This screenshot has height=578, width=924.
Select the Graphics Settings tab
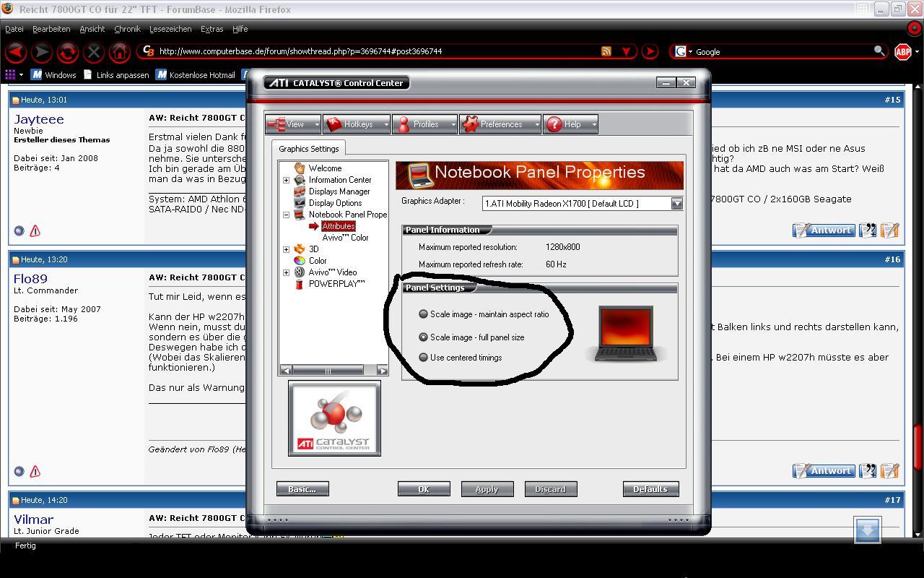pos(309,148)
